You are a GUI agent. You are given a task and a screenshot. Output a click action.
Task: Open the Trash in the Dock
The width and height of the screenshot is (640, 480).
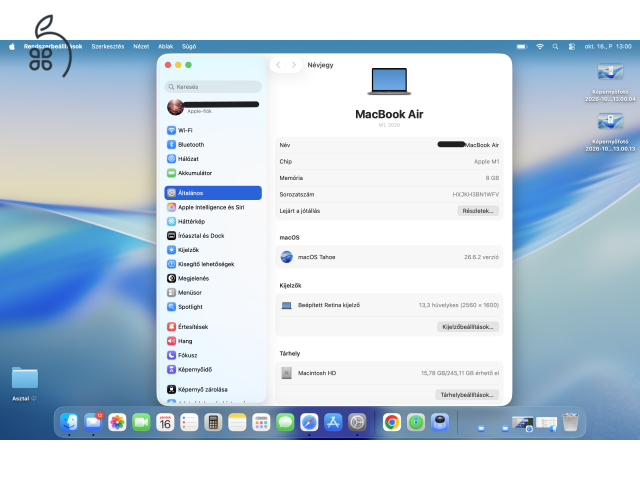570,422
